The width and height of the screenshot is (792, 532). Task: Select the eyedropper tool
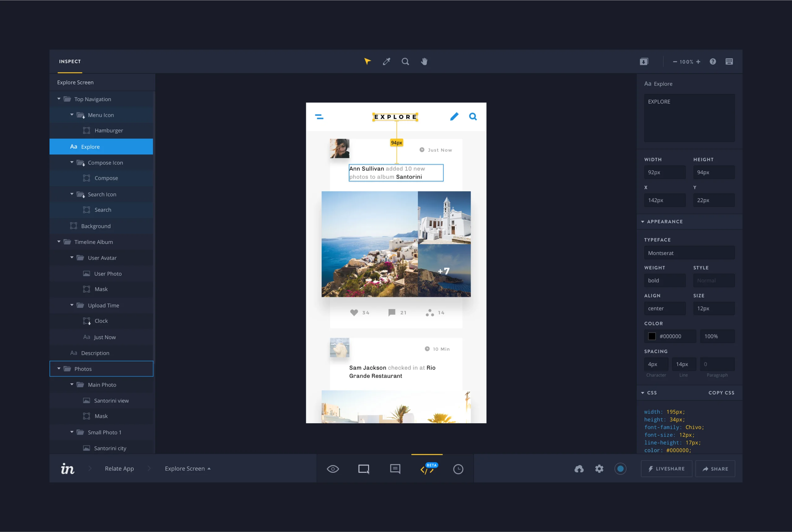point(386,62)
